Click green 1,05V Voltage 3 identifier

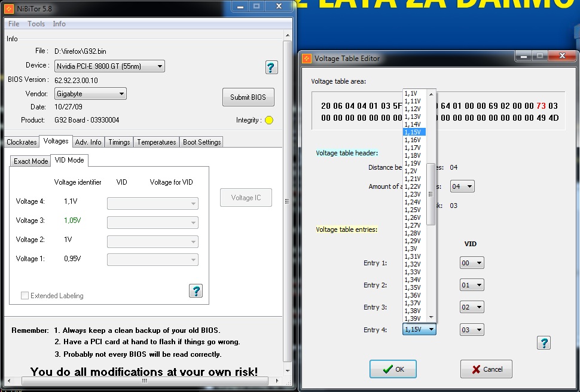pyautogui.click(x=72, y=220)
